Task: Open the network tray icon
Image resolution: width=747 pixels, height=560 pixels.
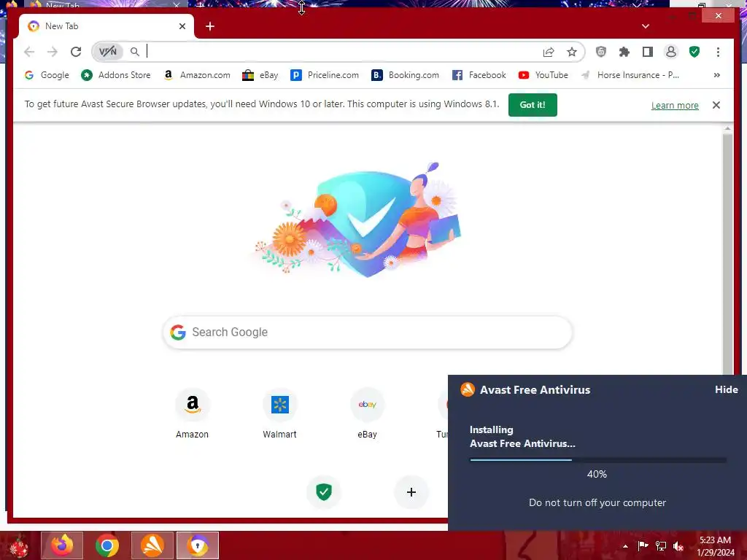Action: [661, 546]
